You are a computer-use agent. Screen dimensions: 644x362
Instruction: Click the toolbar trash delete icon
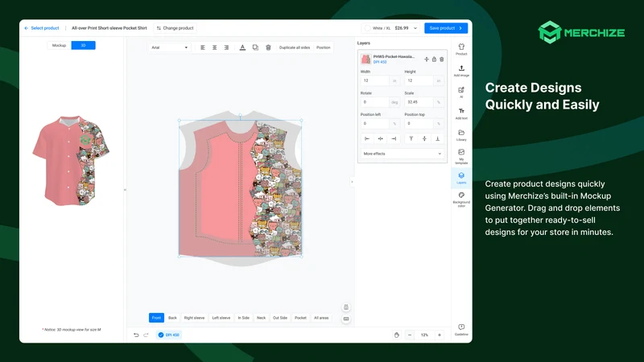(268, 47)
